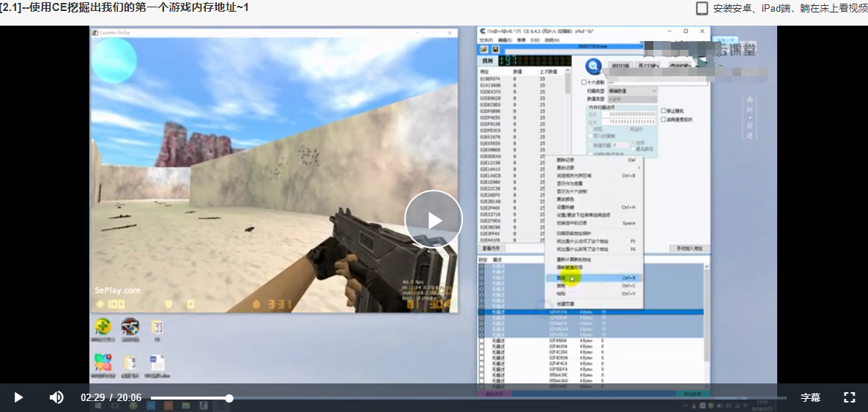The height and width of the screenshot is (412, 868).
Task: Enable the 启用速度修改 checkbox
Action: 664,119
